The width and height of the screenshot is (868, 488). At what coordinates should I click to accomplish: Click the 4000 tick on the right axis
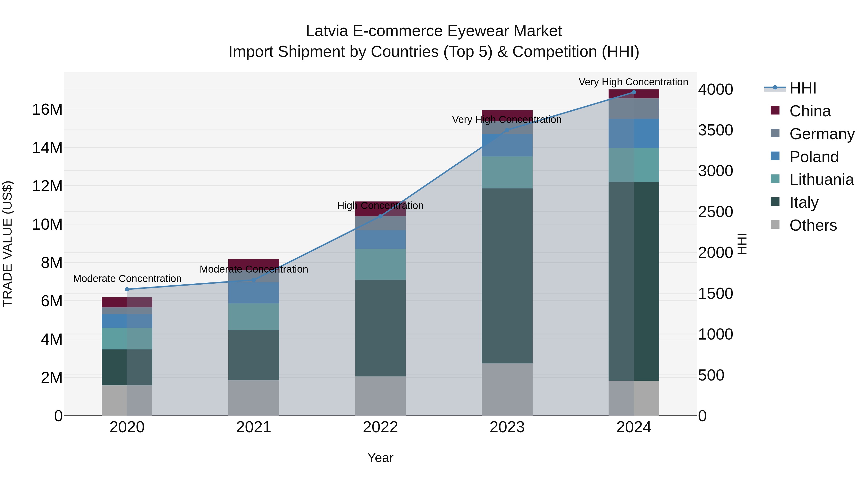pyautogui.click(x=716, y=90)
